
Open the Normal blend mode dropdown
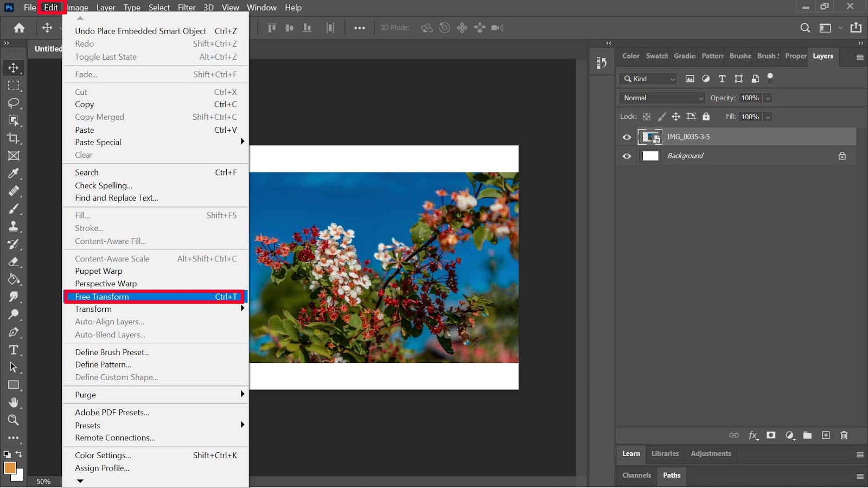(x=662, y=98)
